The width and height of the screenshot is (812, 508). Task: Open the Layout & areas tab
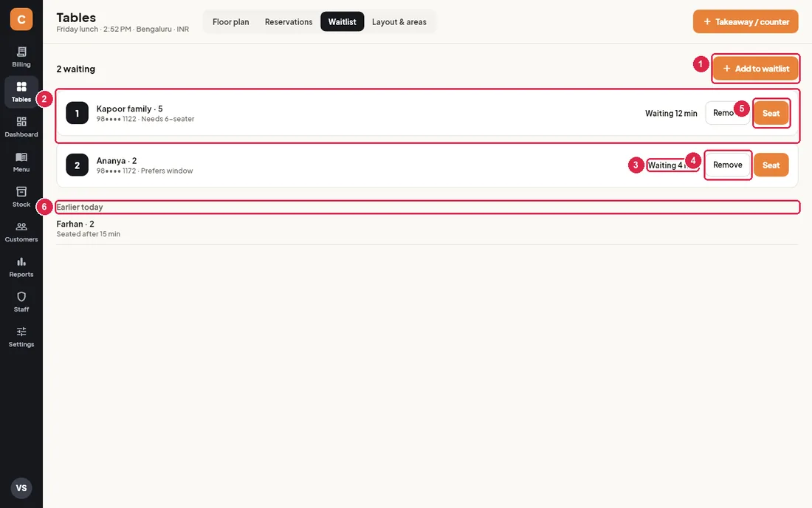click(399, 21)
